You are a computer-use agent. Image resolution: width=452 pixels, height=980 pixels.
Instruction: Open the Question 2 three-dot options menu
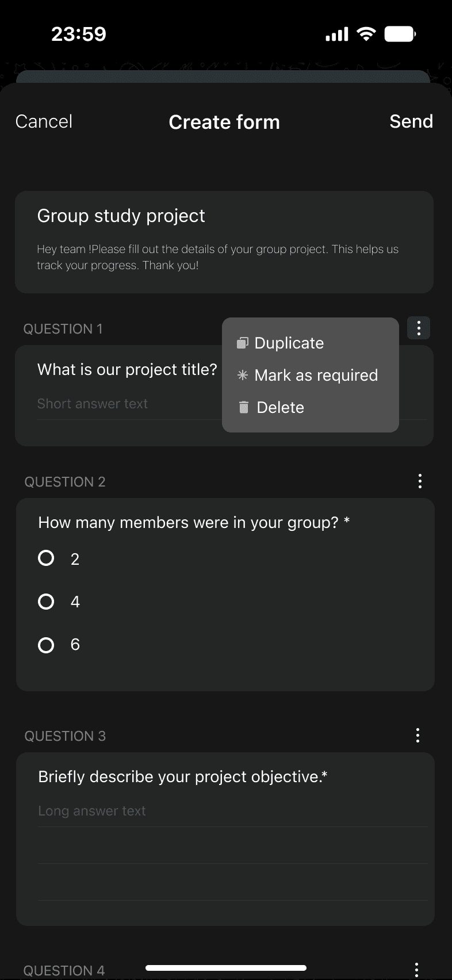(420, 481)
